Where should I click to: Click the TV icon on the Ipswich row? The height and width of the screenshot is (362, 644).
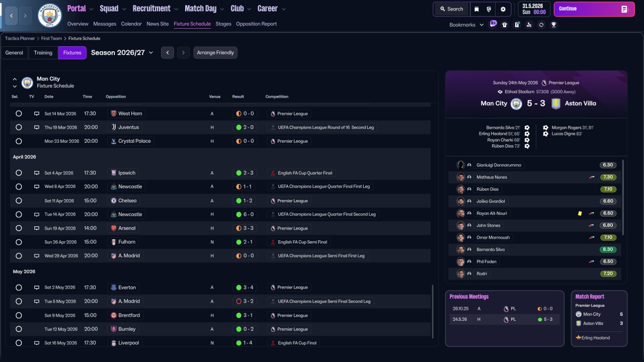tap(36, 173)
